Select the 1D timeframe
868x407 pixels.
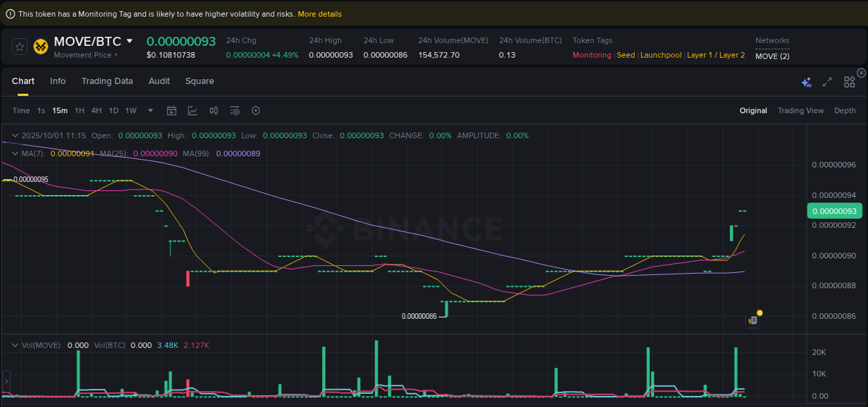tap(113, 110)
